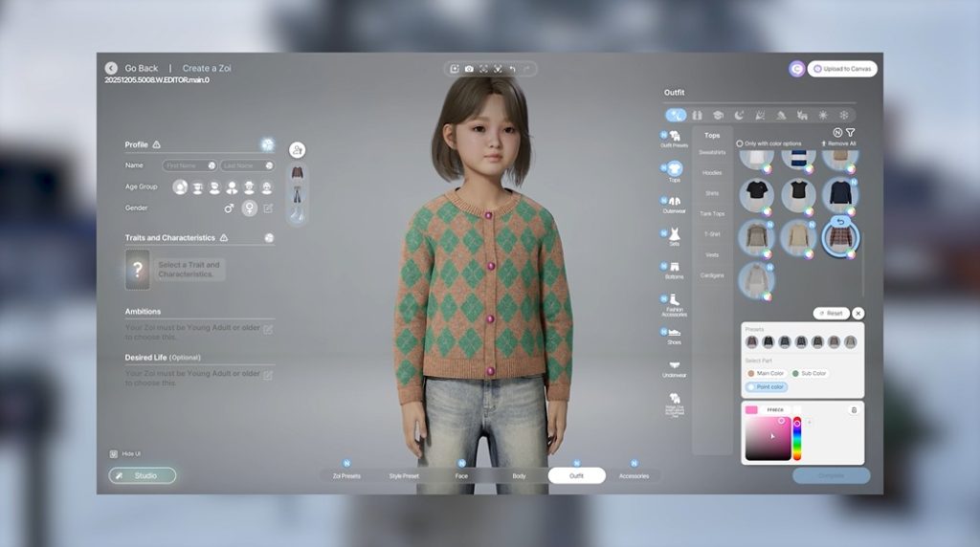Click the rainbow hue slider
980x547 pixels.
pos(797,438)
